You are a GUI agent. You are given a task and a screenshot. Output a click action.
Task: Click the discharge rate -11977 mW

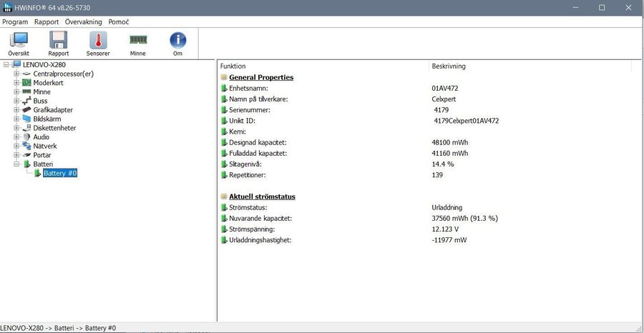point(449,240)
